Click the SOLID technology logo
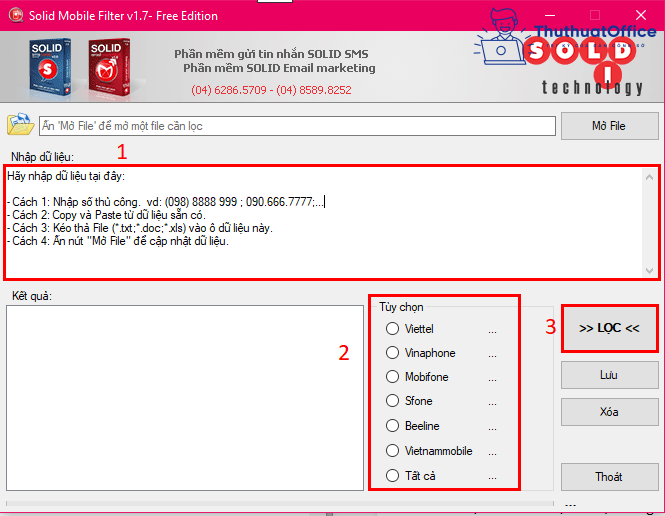The image size is (665, 516). (578, 60)
